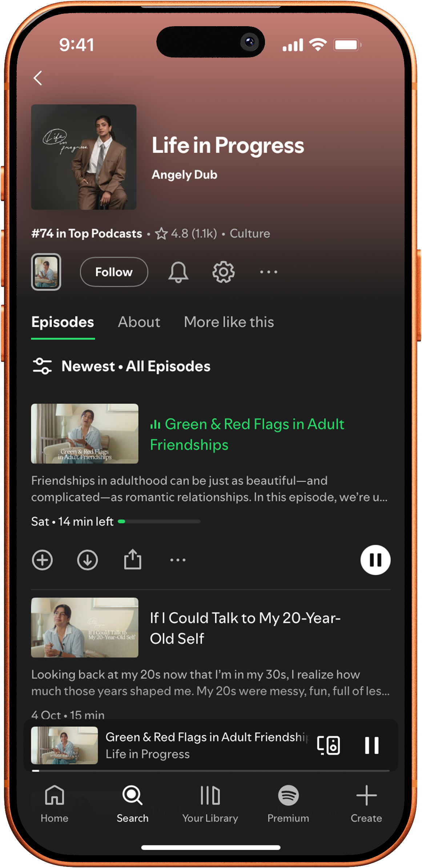The width and height of the screenshot is (422, 868).
Task: Open the Premium tab
Action: 288,804
